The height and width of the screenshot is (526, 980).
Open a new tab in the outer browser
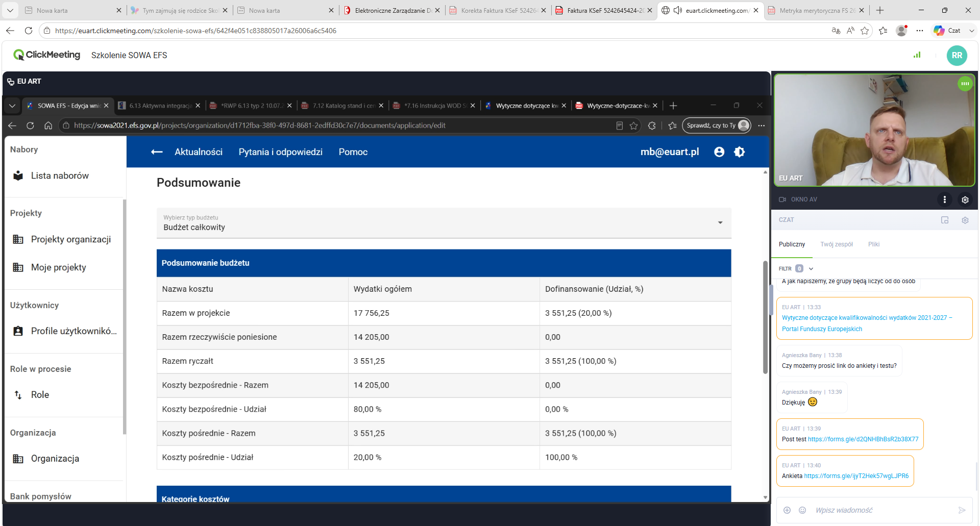coord(880,10)
